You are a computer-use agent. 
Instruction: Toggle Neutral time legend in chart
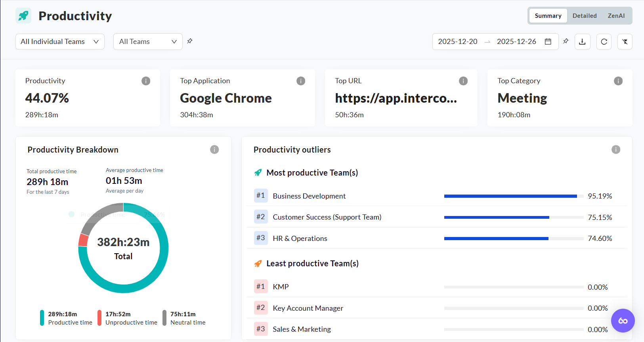184,318
